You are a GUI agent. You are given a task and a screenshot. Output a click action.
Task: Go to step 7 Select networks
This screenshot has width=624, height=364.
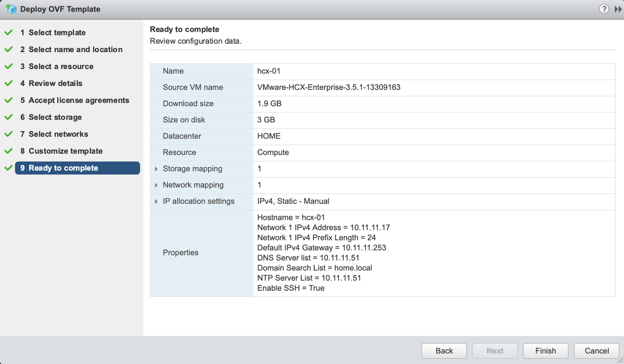click(x=58, y=134)
